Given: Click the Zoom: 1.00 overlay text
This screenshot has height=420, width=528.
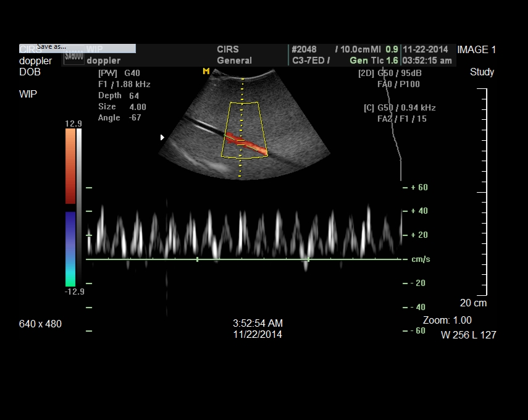Looking at the screenshot, I should click(x=447, y=320).
